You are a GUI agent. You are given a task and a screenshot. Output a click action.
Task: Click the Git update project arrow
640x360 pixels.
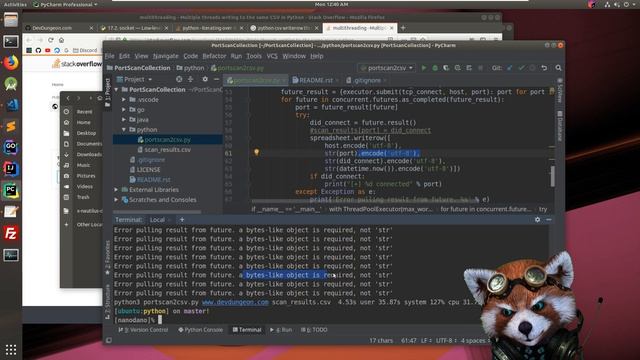[x=510, y=68]
